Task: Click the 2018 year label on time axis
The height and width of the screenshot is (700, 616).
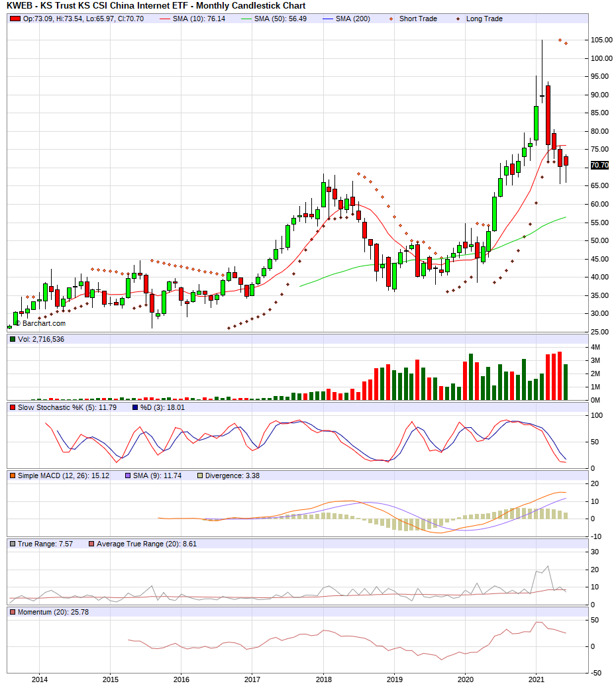Action: coord(324,679)
